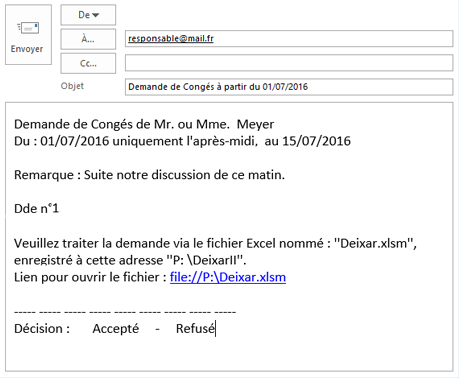Click the "P: \DeixarII" path text

pos(204,260)
